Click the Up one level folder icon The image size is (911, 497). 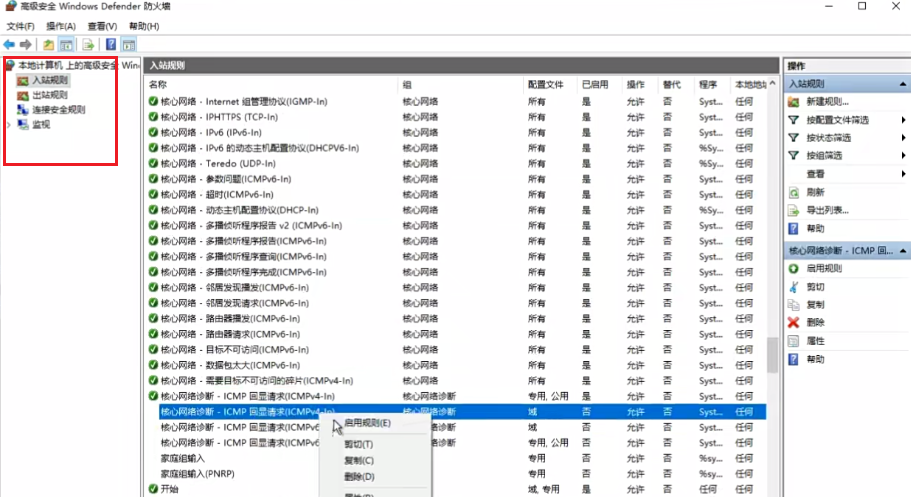(x=48, y=44)
